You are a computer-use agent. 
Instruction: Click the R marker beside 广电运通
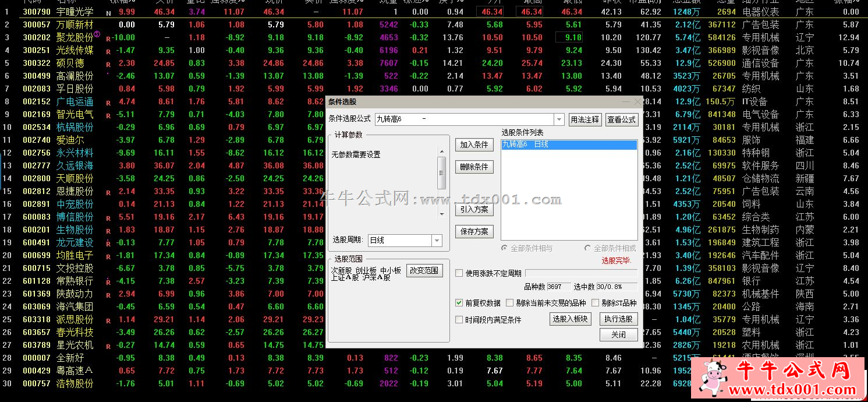point(108,103)
